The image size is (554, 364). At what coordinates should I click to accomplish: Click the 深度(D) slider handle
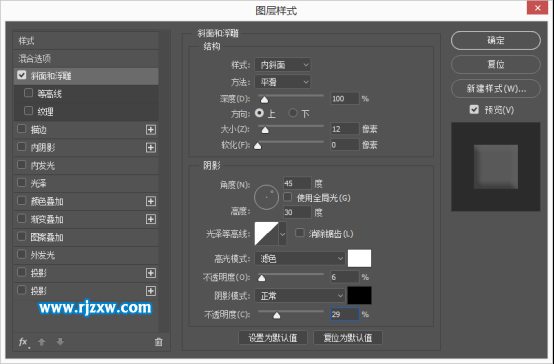point(264,100)
